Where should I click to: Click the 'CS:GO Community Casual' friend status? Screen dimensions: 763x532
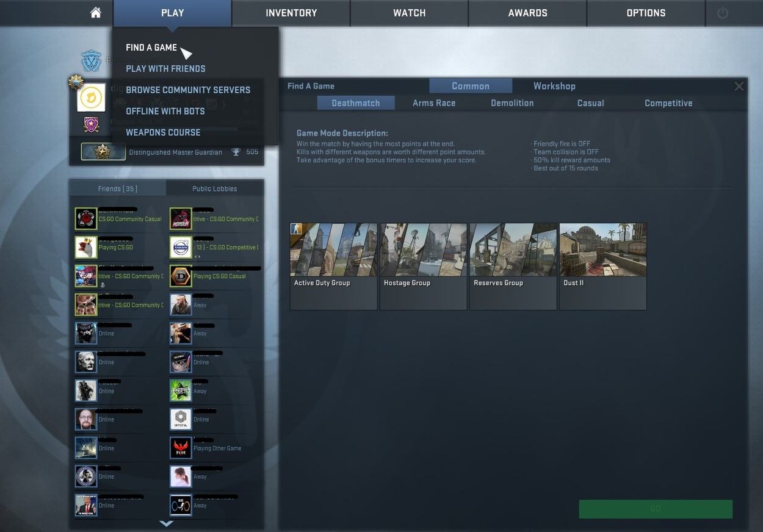coord(130,219)
